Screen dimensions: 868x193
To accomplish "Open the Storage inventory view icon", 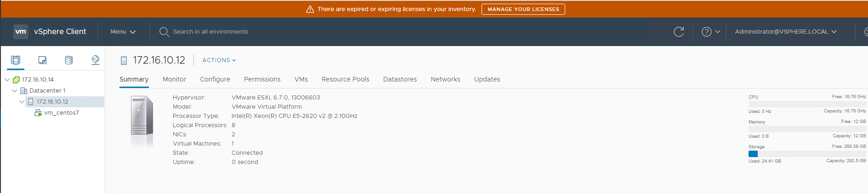I will [69, 60].
